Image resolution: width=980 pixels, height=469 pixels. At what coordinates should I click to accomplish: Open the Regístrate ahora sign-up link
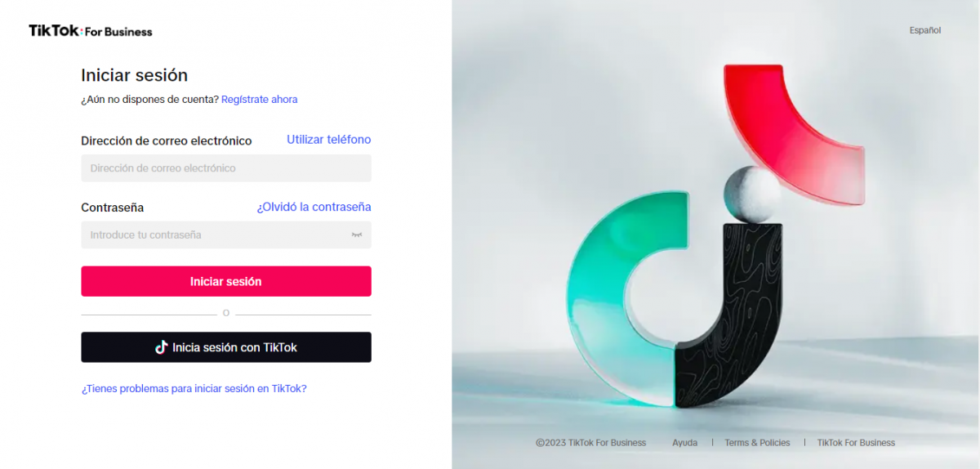click(259, 100)
